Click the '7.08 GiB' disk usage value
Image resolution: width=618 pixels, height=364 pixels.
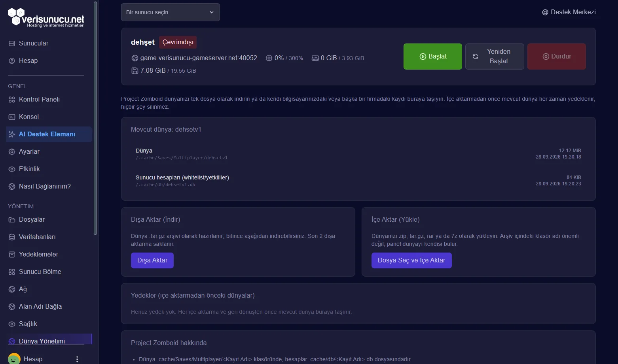click(x=153, y=71)
